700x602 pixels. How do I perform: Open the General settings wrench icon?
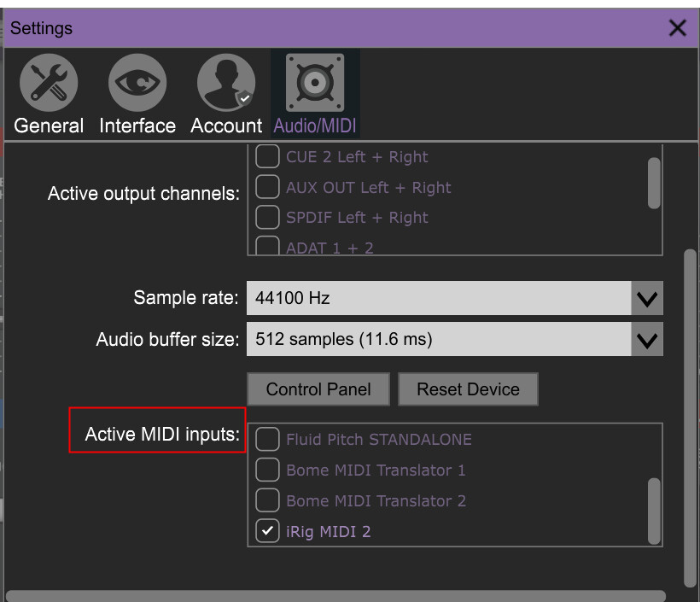pos(49,83)
